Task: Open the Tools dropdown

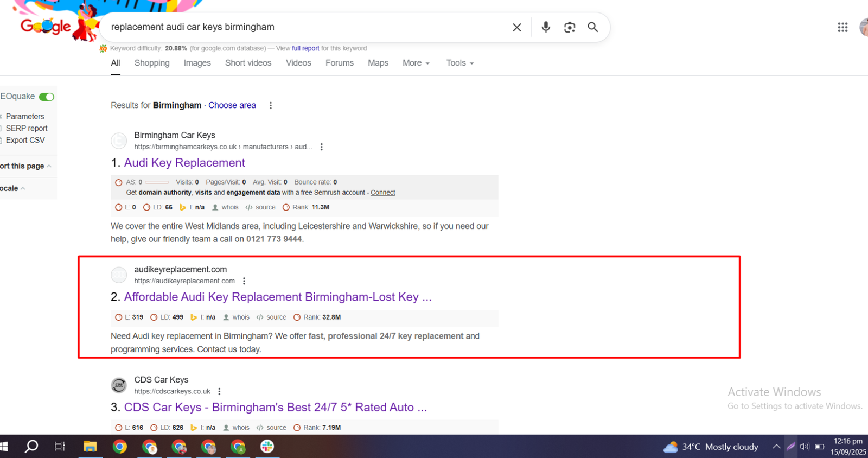Action: (x=459, y=63)
